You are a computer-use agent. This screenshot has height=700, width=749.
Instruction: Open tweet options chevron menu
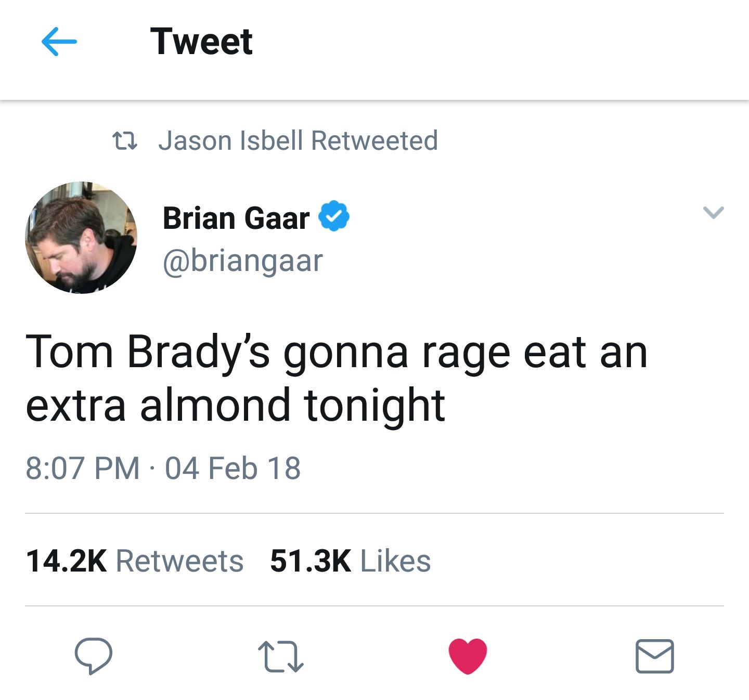[x=713, y=212]
